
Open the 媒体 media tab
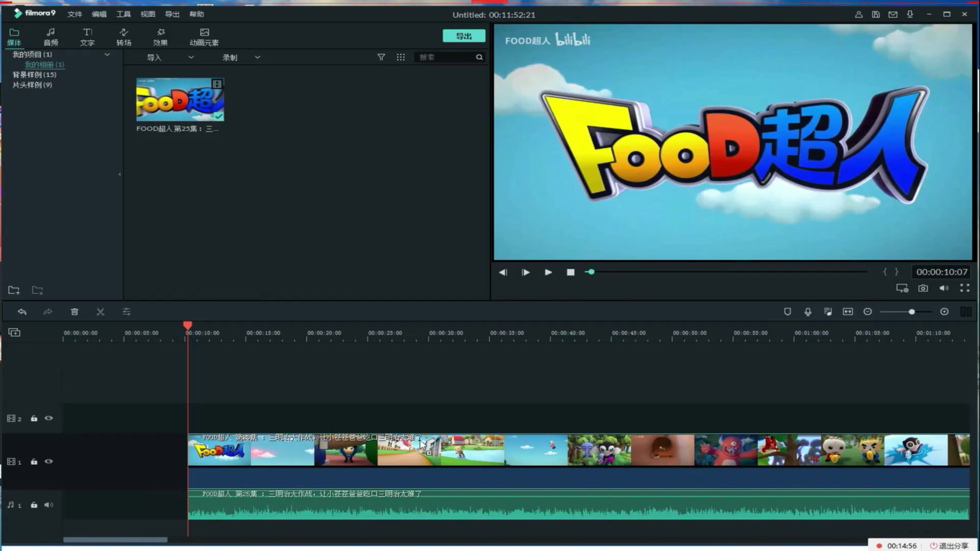coord(14,37)
